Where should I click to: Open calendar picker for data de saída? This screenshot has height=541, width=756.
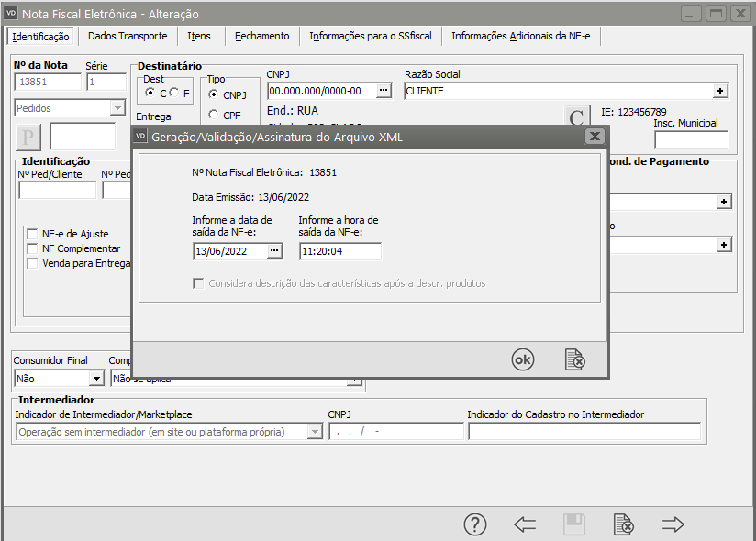click(x=273, y=251)
